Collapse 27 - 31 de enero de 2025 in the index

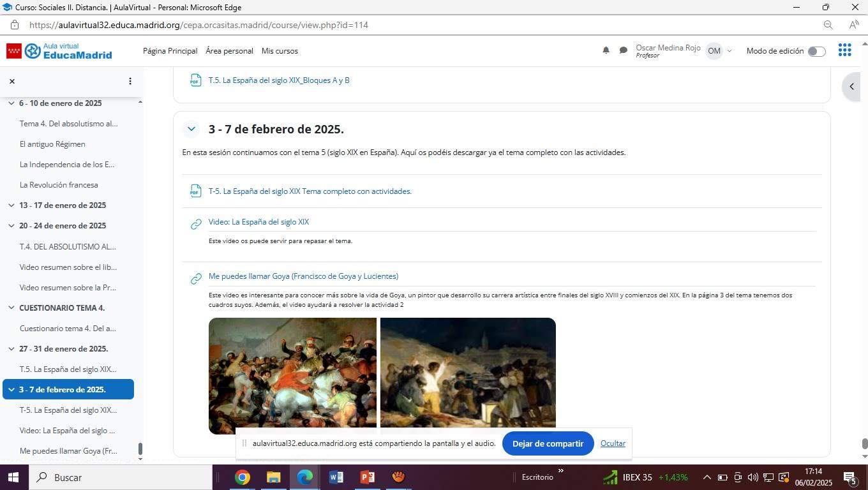click(x=11, y=349)
